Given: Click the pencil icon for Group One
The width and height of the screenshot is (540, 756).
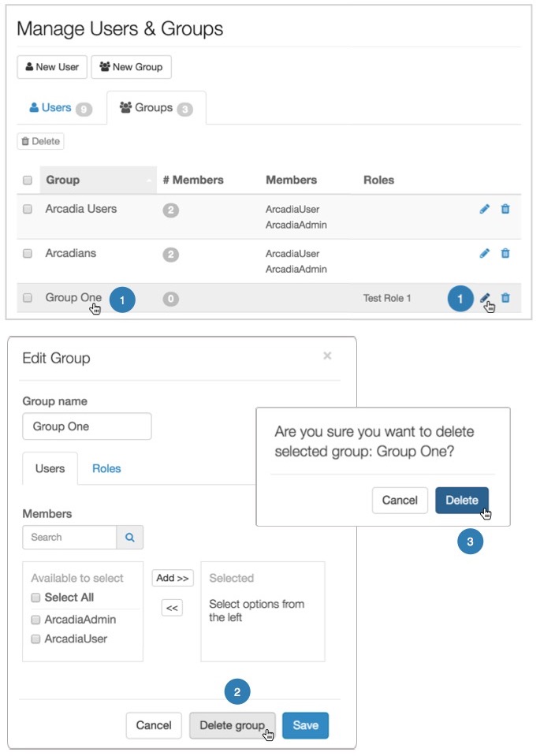Looking at the screenshot, I should point(485,298).
